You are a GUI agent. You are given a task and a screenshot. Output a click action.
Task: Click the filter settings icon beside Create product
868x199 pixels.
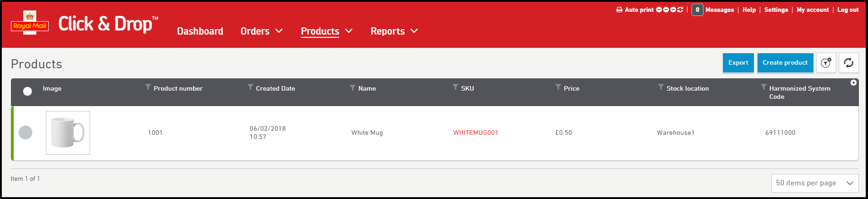click(x=826, y=63)
